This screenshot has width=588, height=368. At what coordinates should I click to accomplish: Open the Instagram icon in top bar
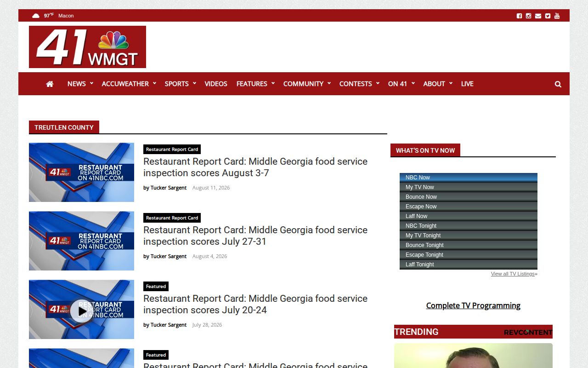pyautogui.click(x=528, y=16)
